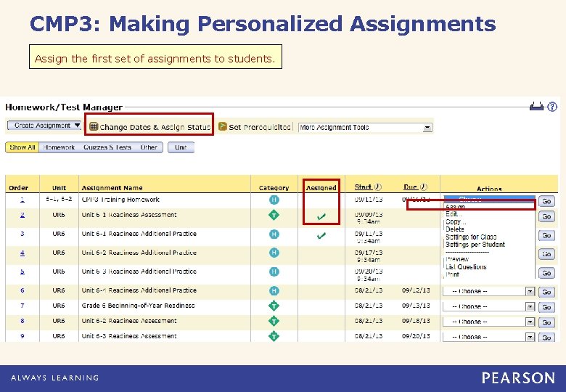
Task: Click 'CMP3 Training Homework' assignment name
Action: pos(120,199)
